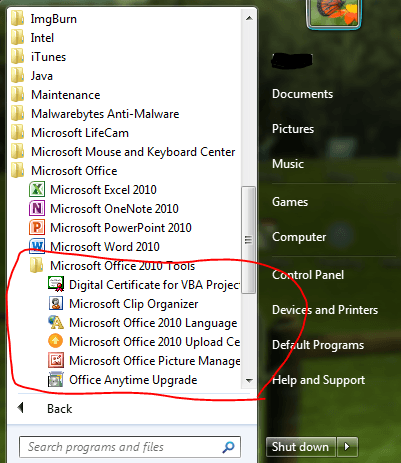
Task: Click the Digital Certificate for VBA icon
Action: [x=56, y=284]
